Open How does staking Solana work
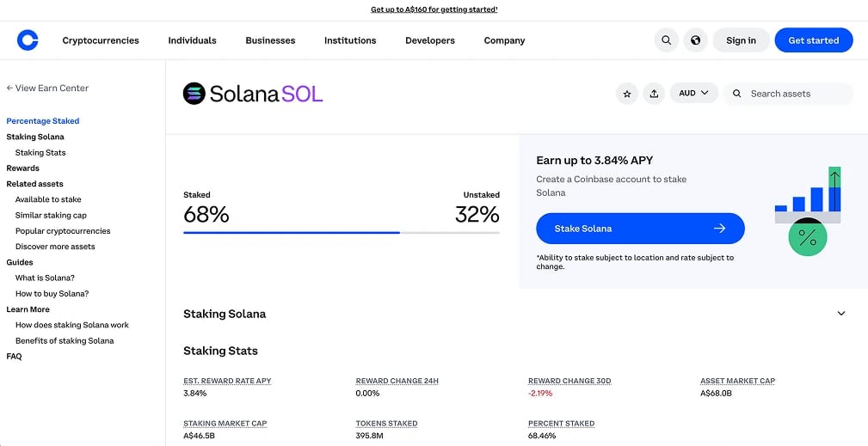Image resolution: width=868 pixels, height=446 pixels. point(72,325)
